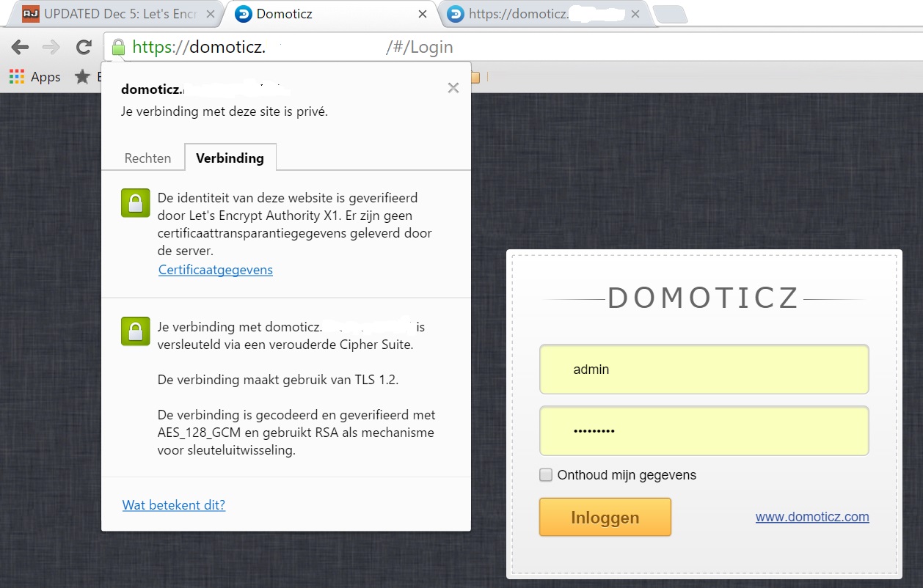Viewport: 923px width, 588px height.
Task: Click the favicon of the Let's Encrypt tab
Action: [30, 13]
